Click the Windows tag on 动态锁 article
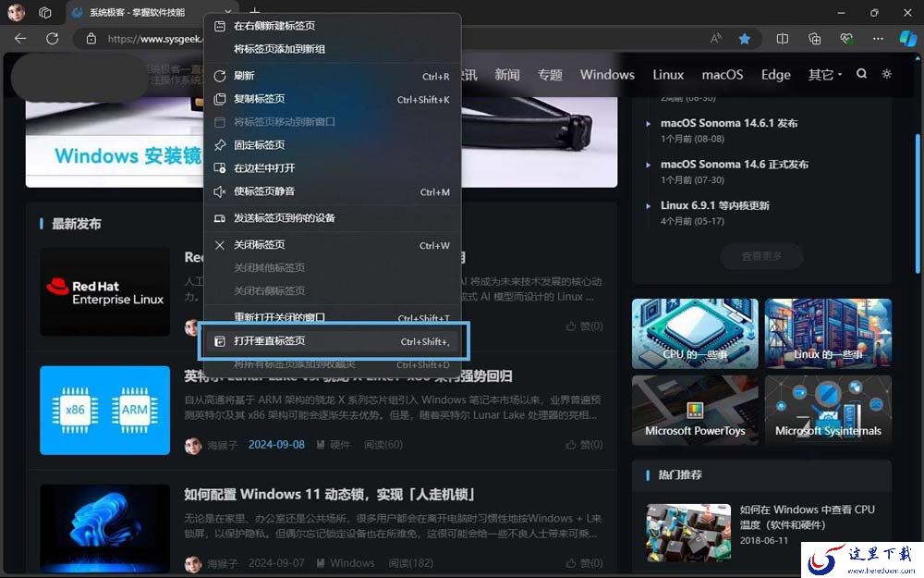The width and height of the screenshot is (924, 578). 352,563
